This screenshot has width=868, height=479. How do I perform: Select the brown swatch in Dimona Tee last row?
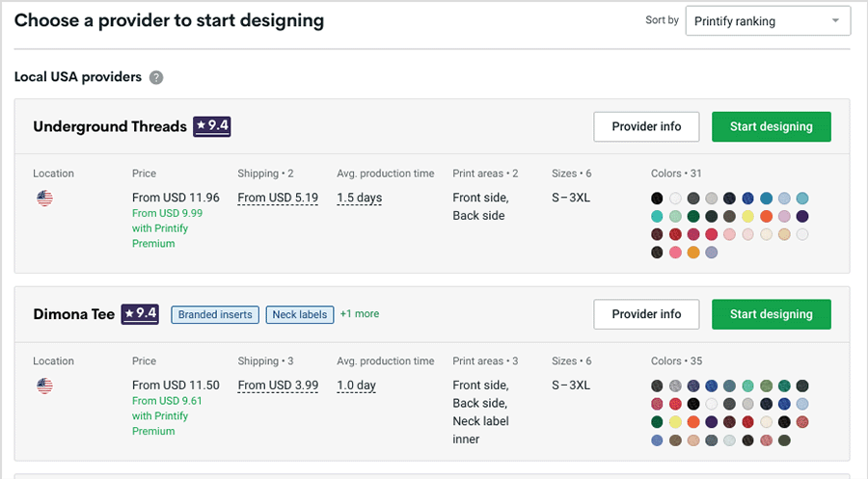[675, 440]
